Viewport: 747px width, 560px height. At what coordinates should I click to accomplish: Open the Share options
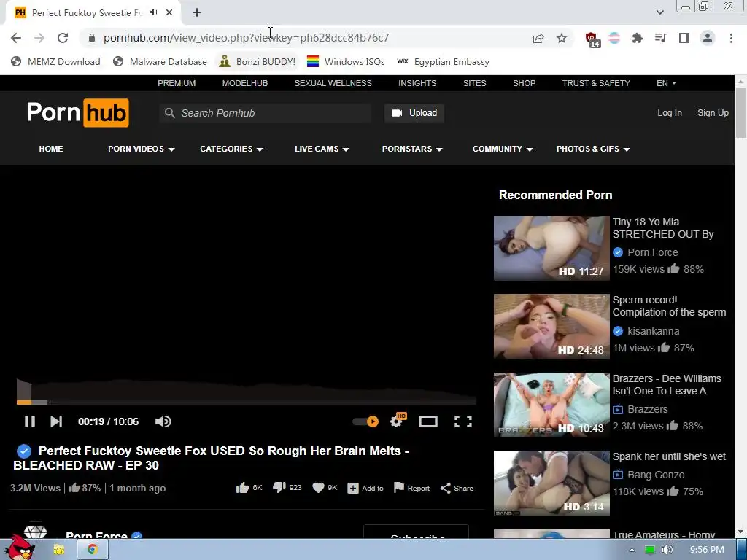457,488
